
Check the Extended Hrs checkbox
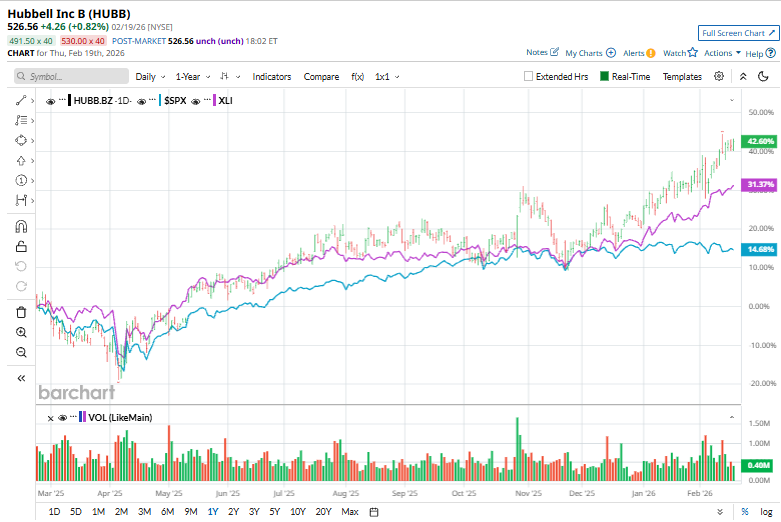click(x=528, y=76)
